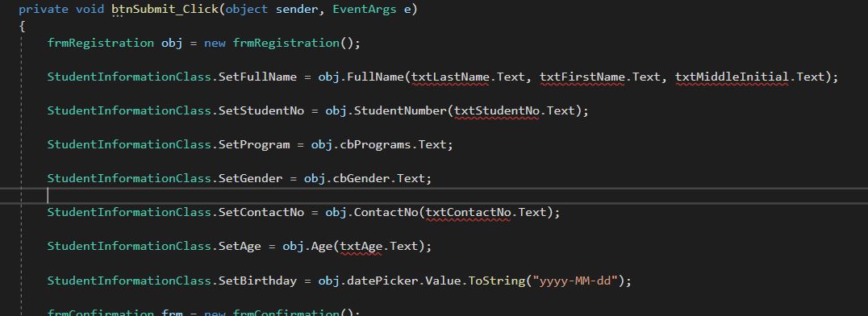868x316 pixels.
Task: Click StudentInformationClass on the SetGender line
Action: tap(129, 178)
